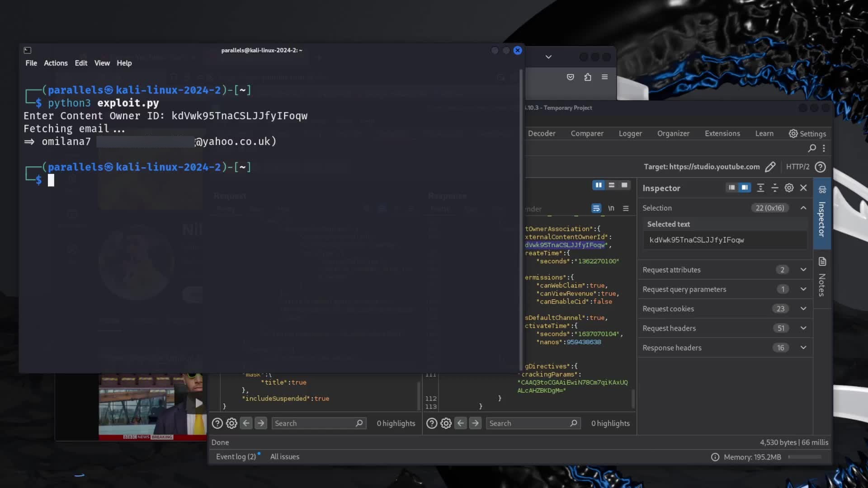Close the Inspector panel with the X icon

click(803, 188)
